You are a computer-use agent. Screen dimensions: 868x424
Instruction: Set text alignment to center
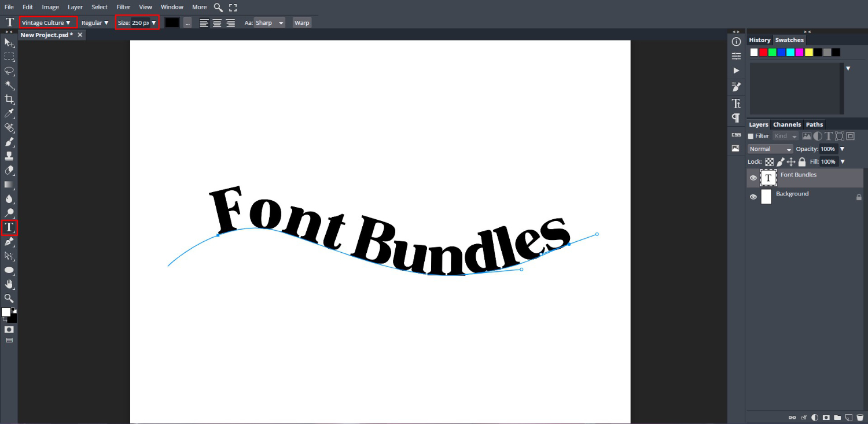(x=217, y=23)
